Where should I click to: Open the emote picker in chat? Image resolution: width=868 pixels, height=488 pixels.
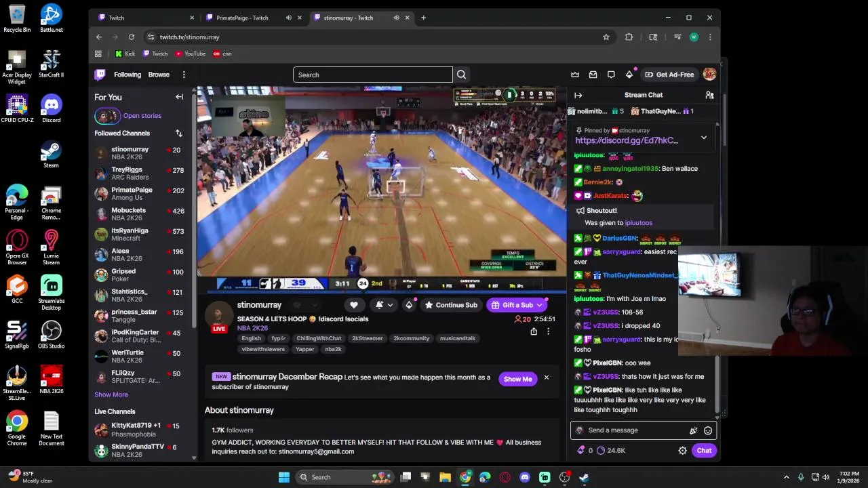click(x=708, y=430)
